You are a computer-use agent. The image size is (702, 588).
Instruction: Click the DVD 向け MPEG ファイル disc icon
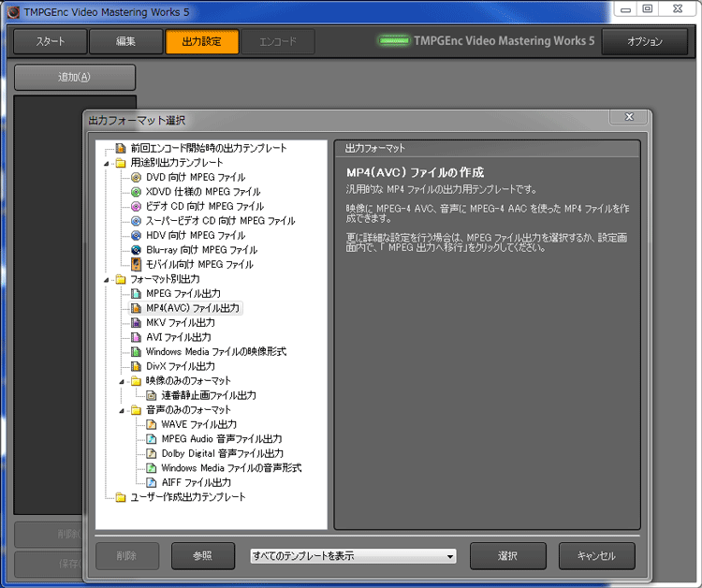[137, 177]
